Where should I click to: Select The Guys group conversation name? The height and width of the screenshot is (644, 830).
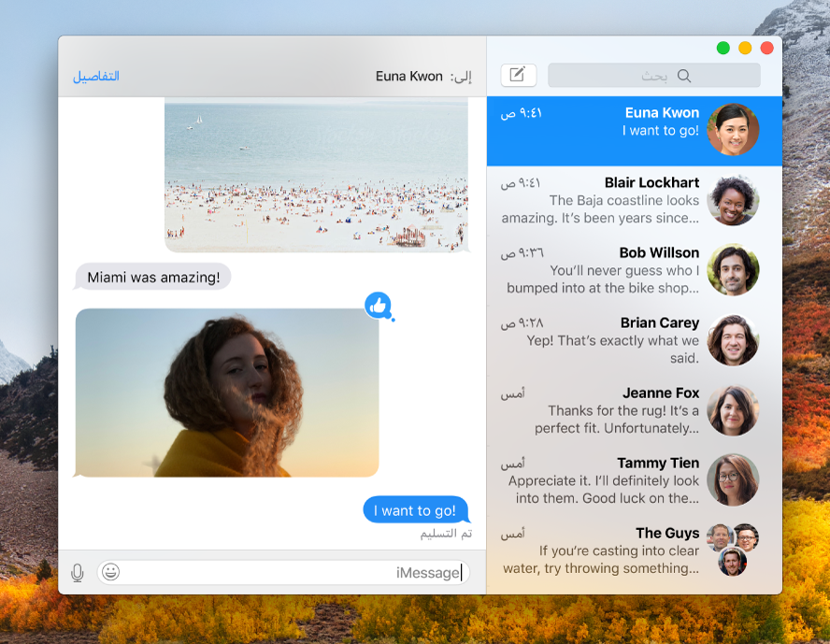[667, 533]
